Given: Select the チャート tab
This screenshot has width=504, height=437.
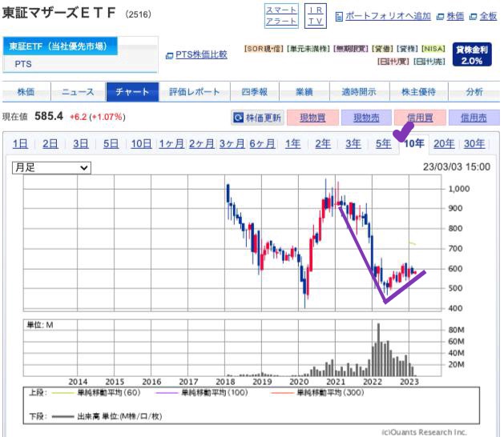Looking at the screenshot, I should point(132,92).
